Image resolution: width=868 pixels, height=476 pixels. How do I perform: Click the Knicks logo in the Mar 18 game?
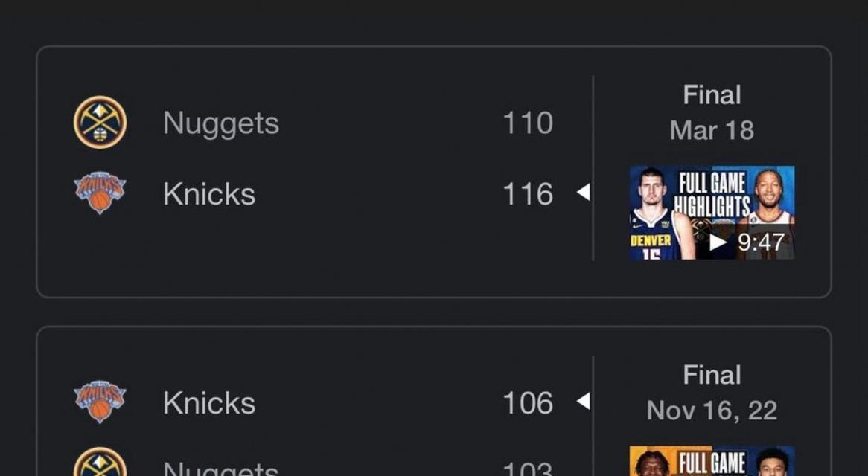point(100,193)
